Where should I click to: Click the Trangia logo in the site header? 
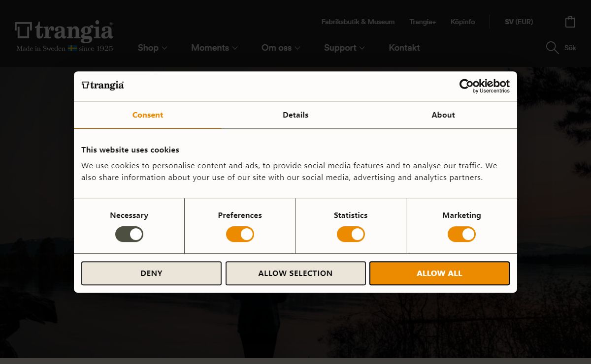coord(64,36)
